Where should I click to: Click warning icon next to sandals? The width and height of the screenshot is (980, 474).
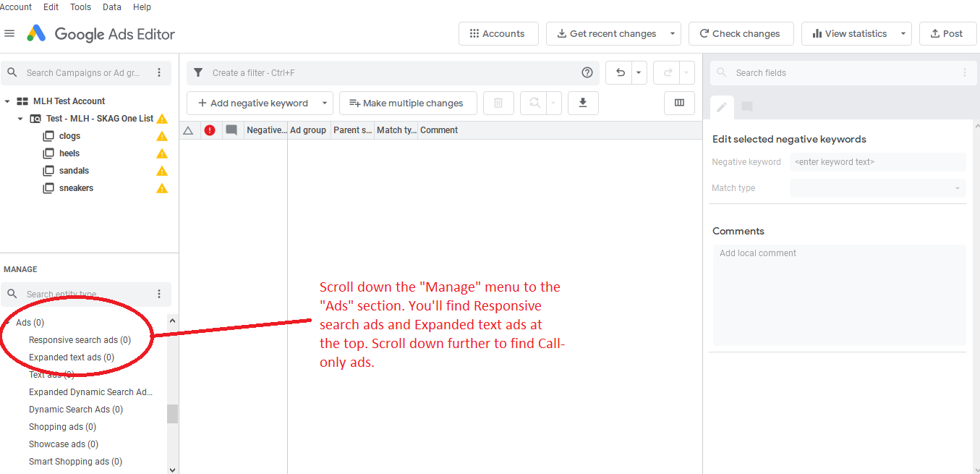click(x=162, y=171)
